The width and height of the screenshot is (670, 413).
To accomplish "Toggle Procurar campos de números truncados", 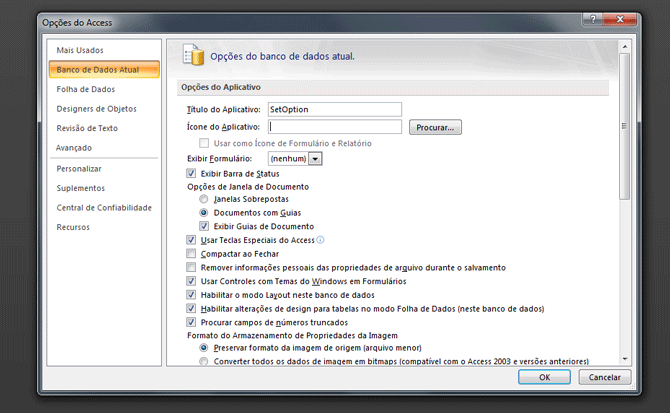I will [191, 322].
